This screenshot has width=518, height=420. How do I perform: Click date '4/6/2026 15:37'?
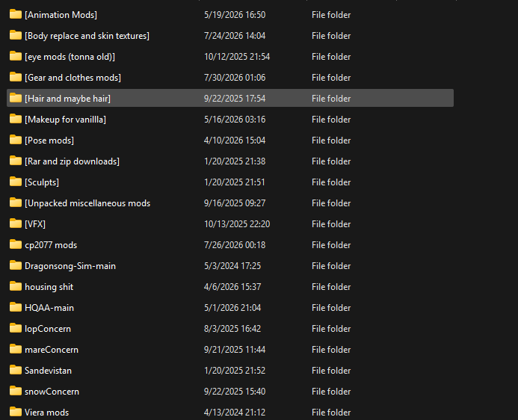click(x=232, y=287)
